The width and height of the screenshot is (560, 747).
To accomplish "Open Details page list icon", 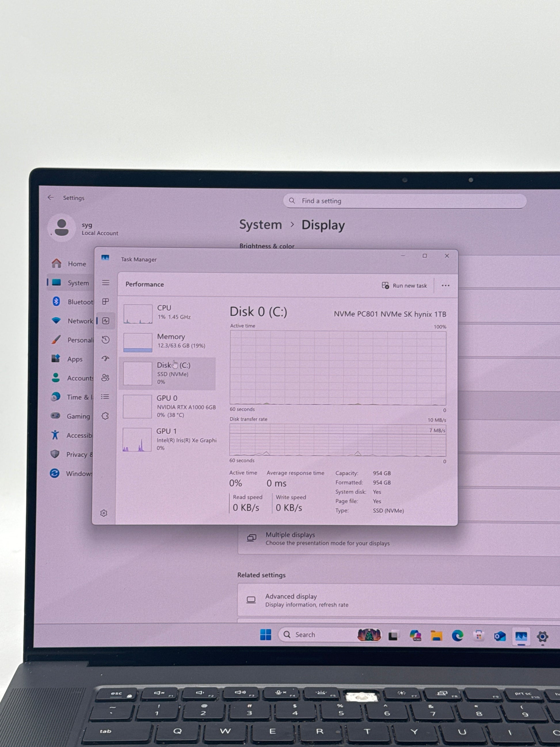I will 105,397.
